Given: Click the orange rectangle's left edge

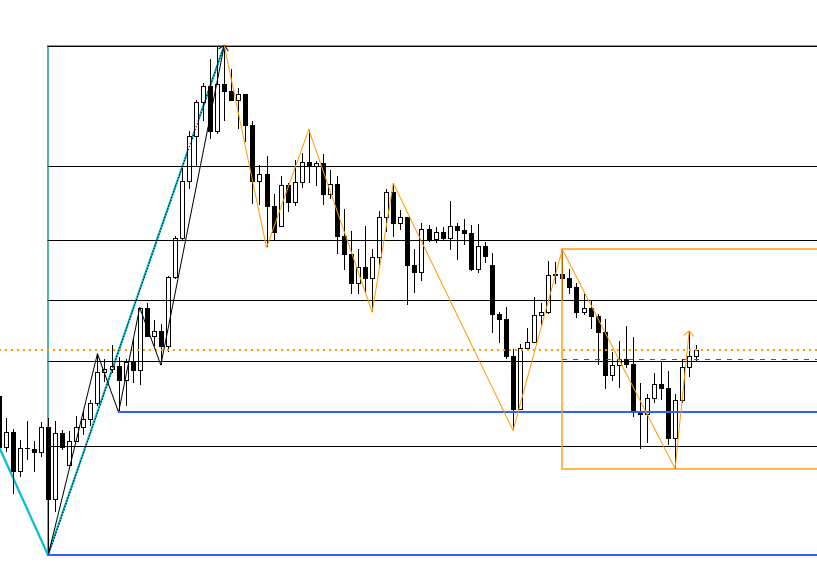Looking at the screenshot, I should click(x=562, y=400).
